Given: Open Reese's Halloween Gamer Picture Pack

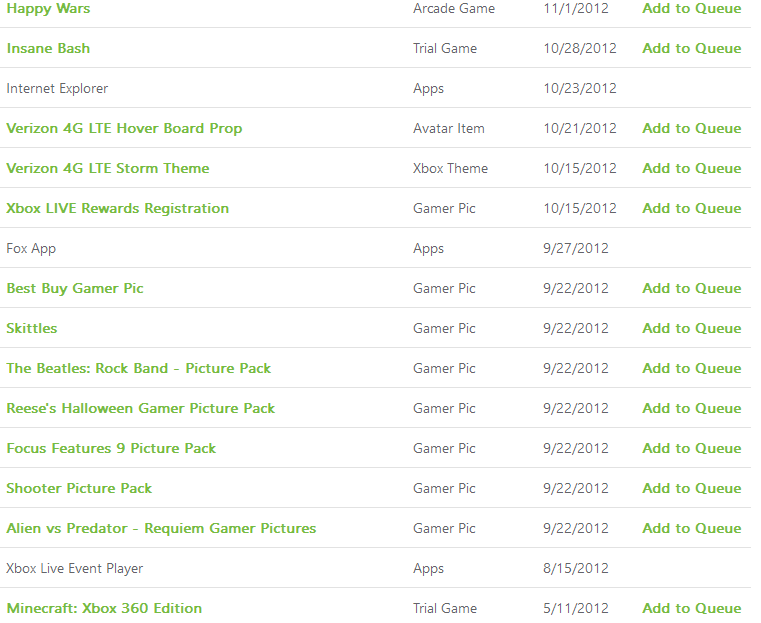Looking at the screenshot, I should tap(141, 409).
